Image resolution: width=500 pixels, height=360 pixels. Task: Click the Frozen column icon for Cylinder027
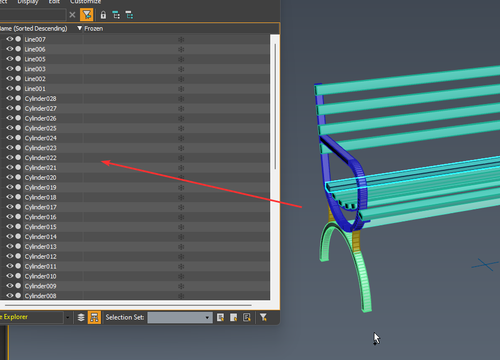pyautogui.click(x=181, y=108)
